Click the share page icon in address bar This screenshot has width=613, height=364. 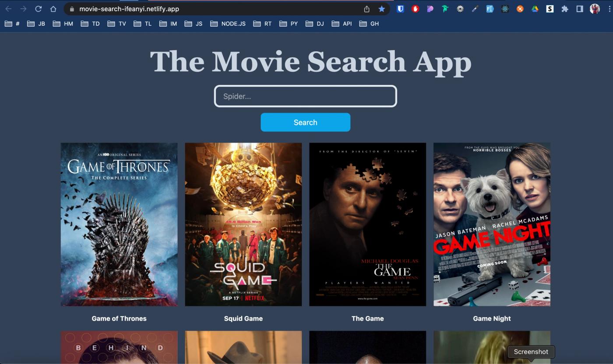click(x=367, y=9)
